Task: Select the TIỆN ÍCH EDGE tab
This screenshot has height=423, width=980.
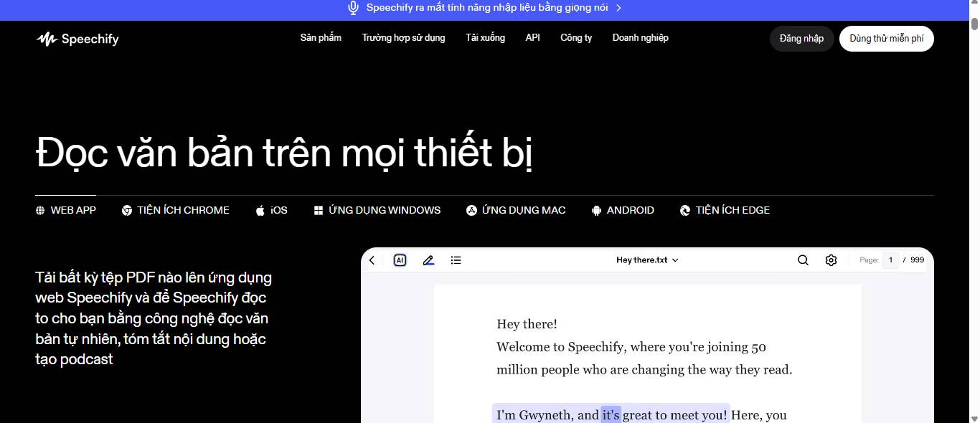Action: click(725, 210)
